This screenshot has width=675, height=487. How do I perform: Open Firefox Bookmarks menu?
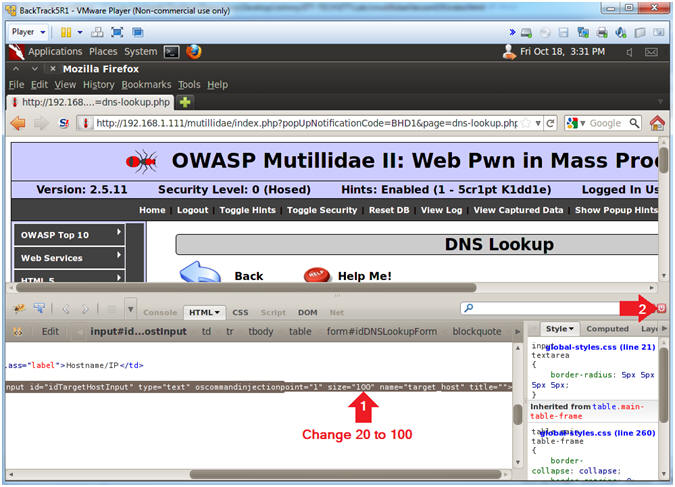[146, 85]
